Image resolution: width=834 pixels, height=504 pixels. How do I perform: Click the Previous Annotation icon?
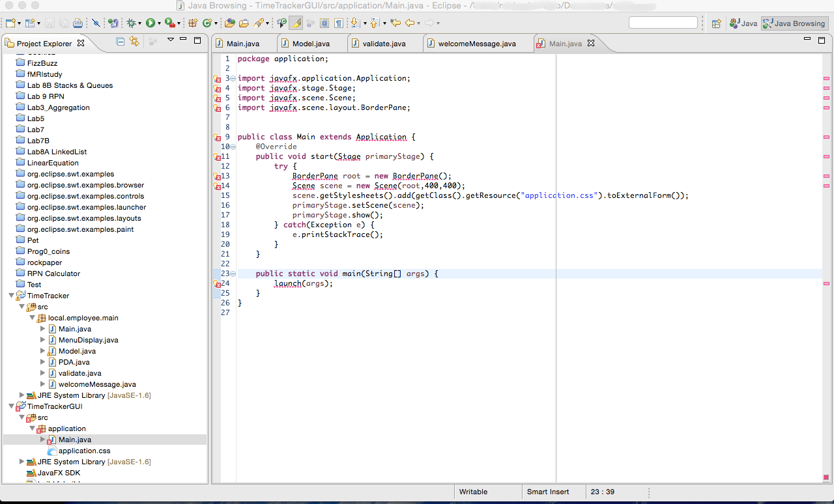[x=374, y=23]
